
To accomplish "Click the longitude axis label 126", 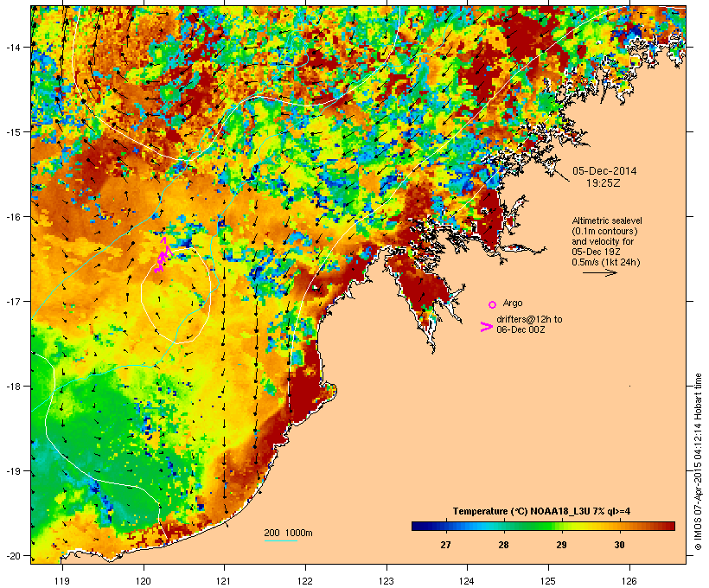I will point(629,581).
